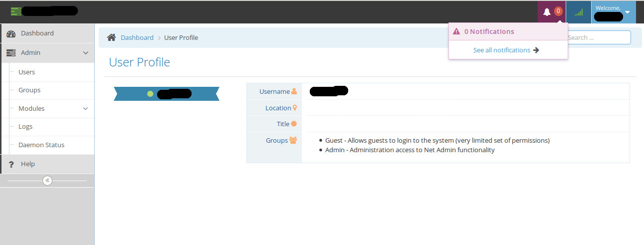The height and width of the screenshot is (245, 644).
Task: Click the notification bell icon
Action: pyautogui.click(x=547, y=12)
